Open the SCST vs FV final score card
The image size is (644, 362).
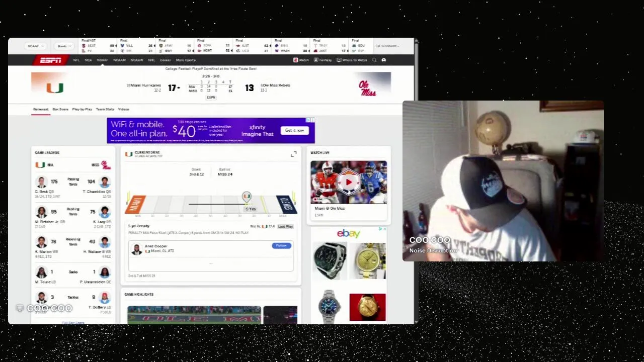tap(99, 46)
